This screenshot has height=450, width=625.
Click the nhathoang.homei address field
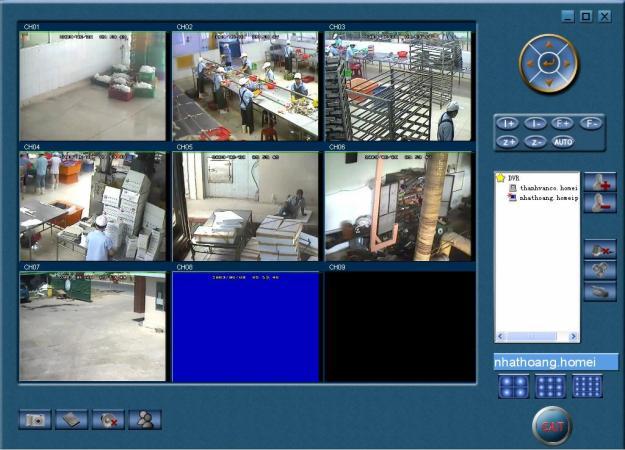point(556,362)
